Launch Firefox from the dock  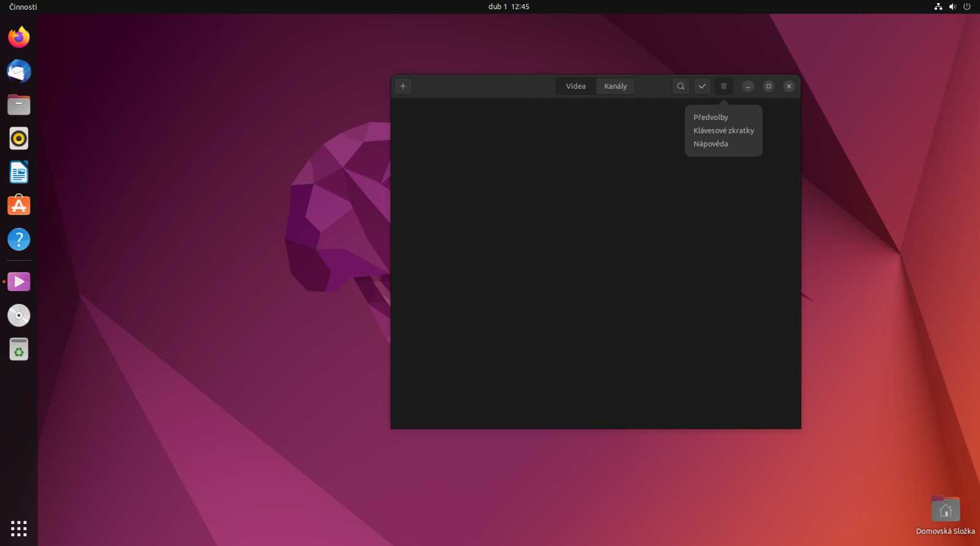click(x=19, y=37)
